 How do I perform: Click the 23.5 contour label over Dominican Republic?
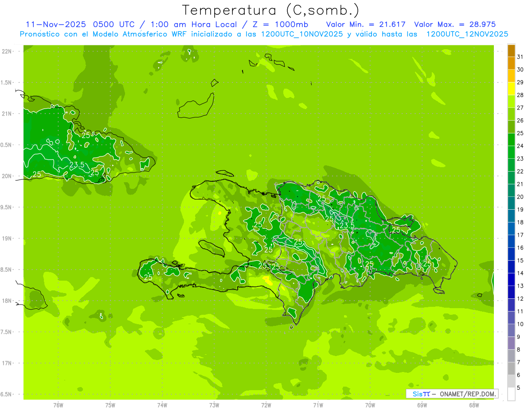point(347,225)
